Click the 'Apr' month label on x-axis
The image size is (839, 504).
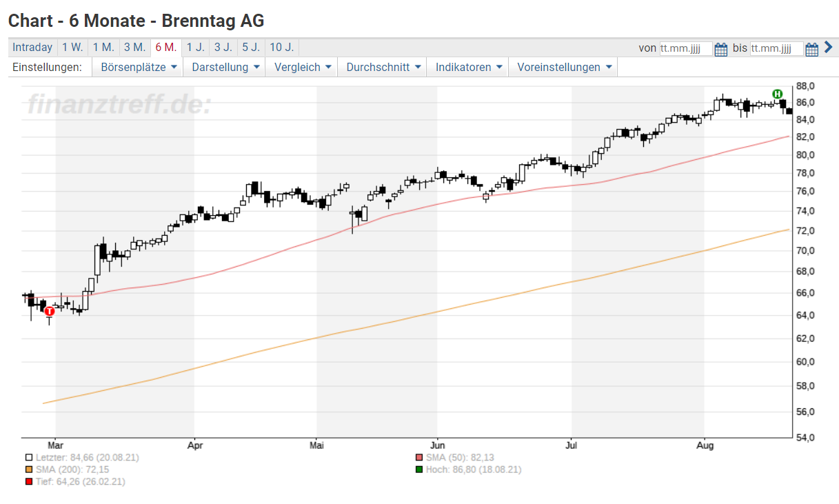(x=194, y=445)
